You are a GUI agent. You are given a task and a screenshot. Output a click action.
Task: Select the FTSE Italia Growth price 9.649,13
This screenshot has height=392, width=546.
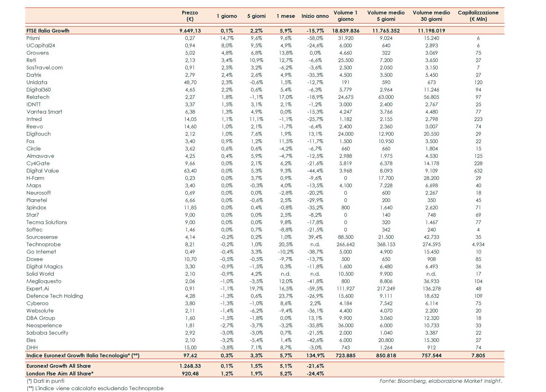tap(190, 31)
